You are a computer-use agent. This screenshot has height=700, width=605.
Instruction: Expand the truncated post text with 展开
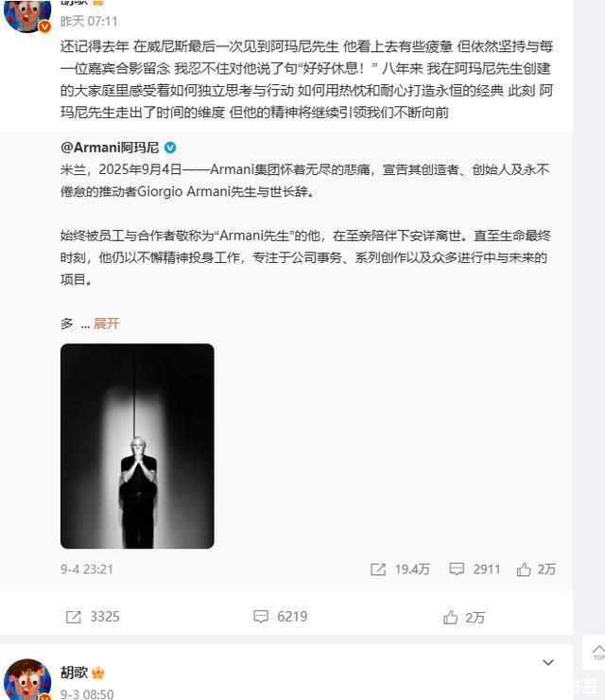click(106, 324)
